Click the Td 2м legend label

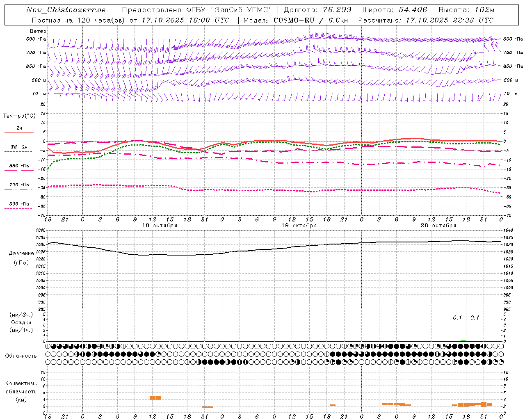(19, 147)
